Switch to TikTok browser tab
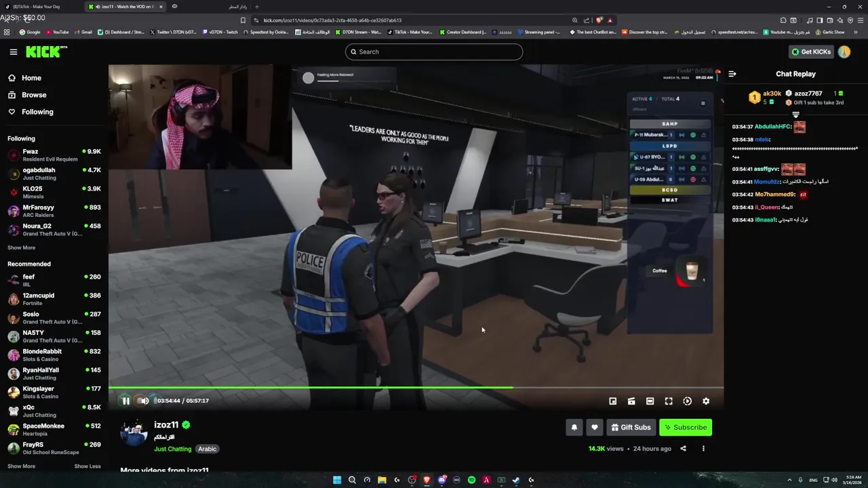868x488 pixels. click(x=41, y=7)
